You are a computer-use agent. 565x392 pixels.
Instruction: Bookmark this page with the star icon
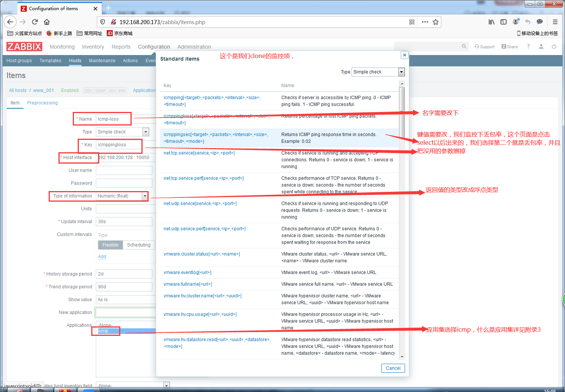(x=436, y=22)
